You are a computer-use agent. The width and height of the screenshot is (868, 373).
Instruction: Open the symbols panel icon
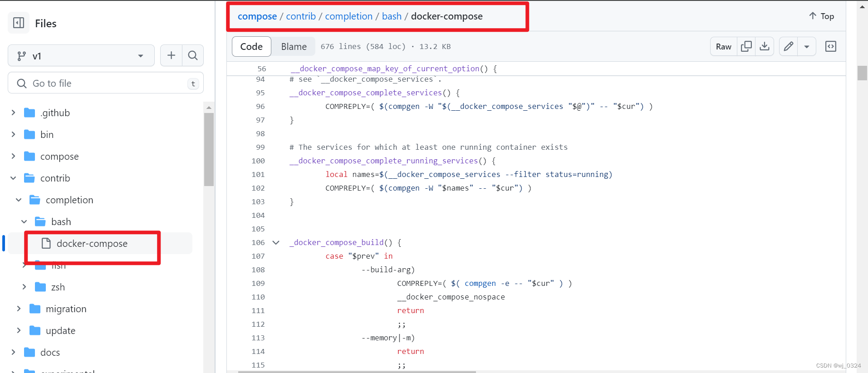(x=831, y=46)
